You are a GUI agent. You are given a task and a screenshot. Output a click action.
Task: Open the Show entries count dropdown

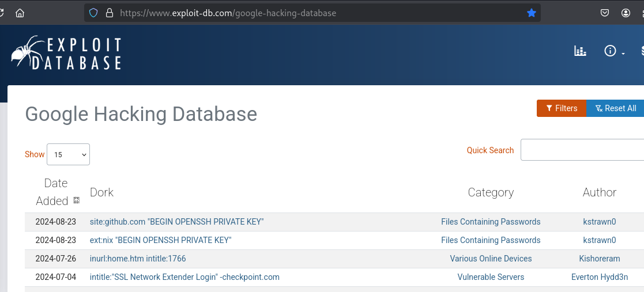tap(68, 154)
